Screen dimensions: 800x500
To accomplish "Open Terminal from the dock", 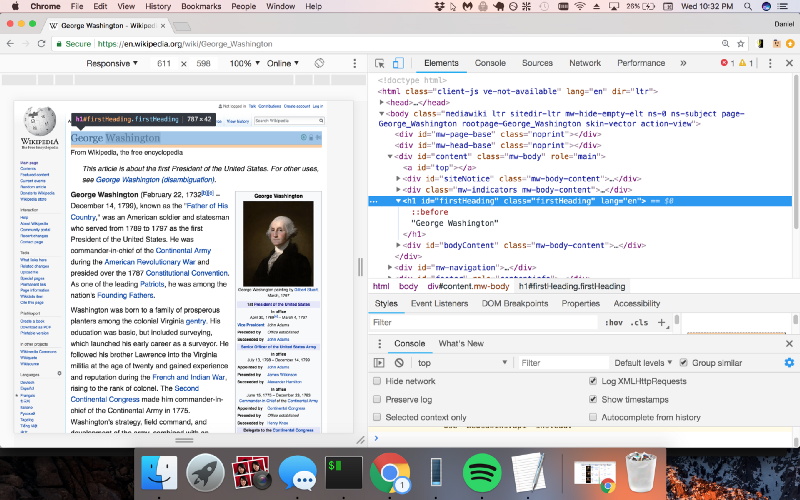I will pyautogui.click(x=343, y=473).
